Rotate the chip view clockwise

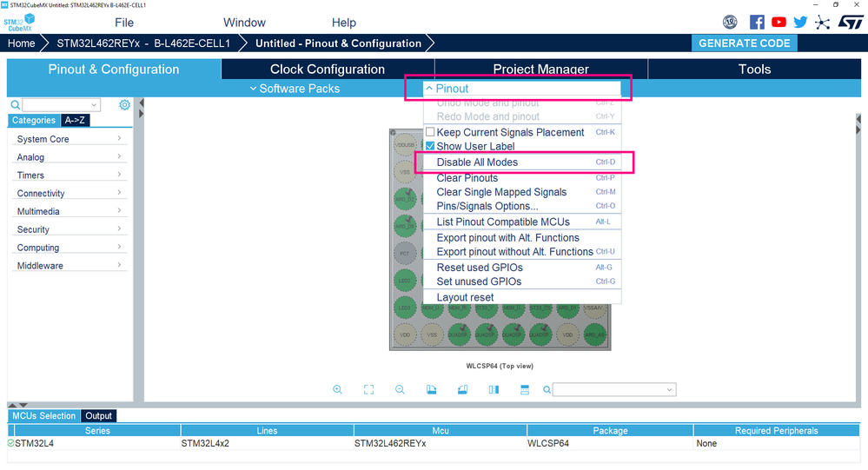point(431,390)
